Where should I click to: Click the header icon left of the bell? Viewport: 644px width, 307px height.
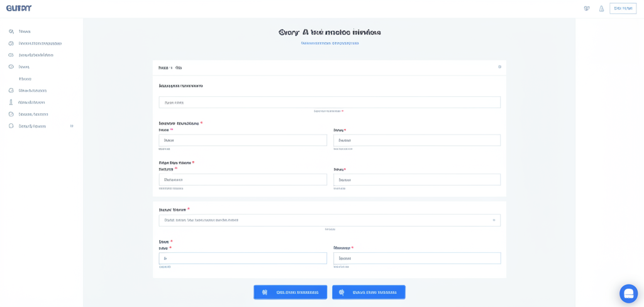click(587, 9)
